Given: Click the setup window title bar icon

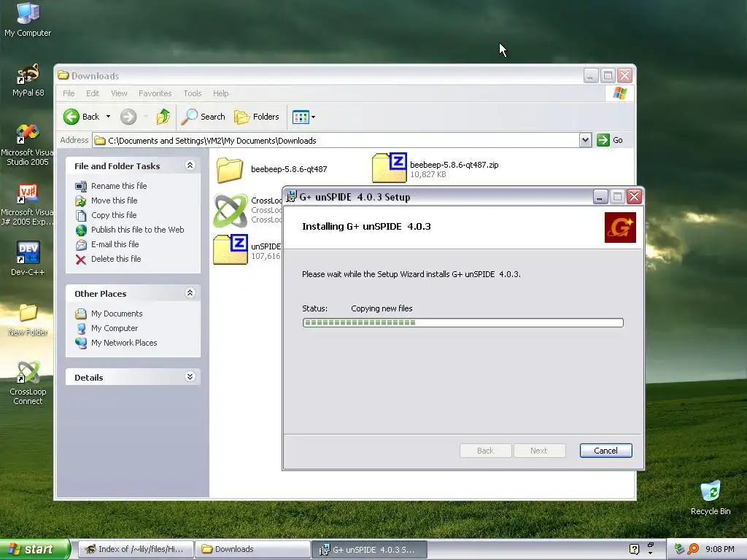Looking at the screenshot, I should 290,196.
